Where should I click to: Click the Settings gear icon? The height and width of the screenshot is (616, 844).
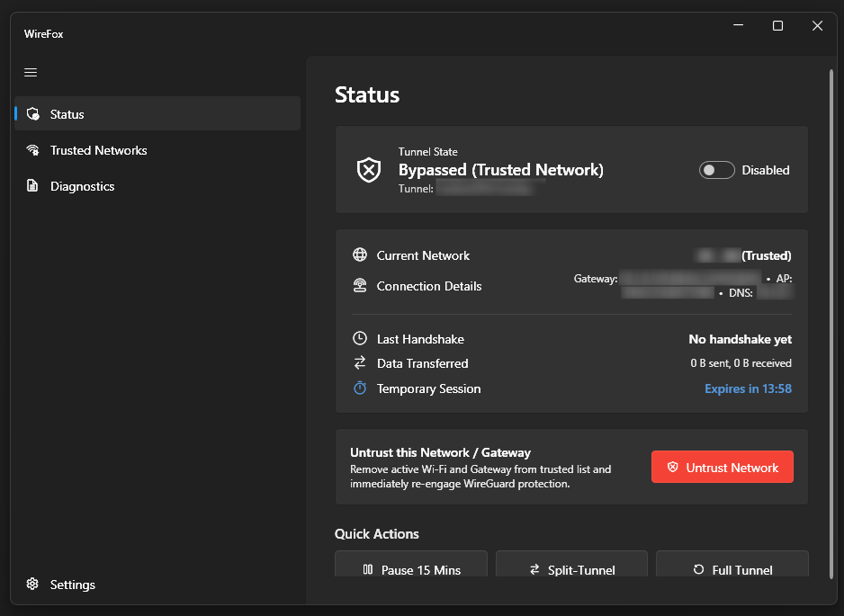coord(32,584)
